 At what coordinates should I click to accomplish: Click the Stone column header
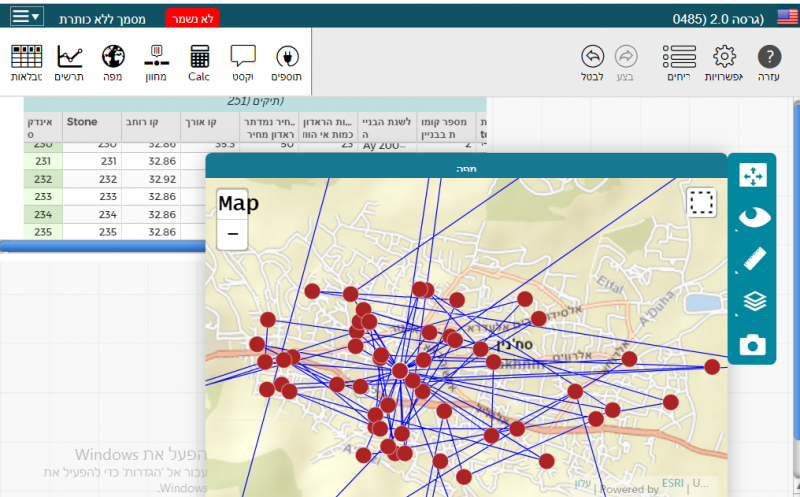(82, 122)
